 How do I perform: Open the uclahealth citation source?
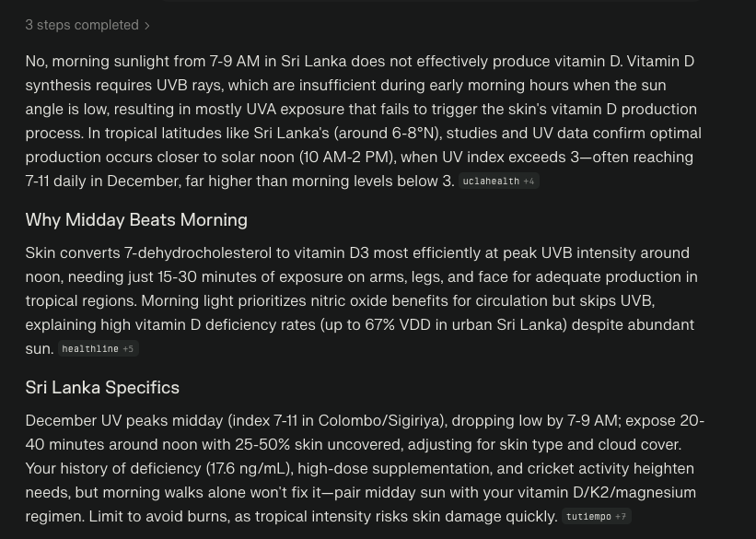491,182
